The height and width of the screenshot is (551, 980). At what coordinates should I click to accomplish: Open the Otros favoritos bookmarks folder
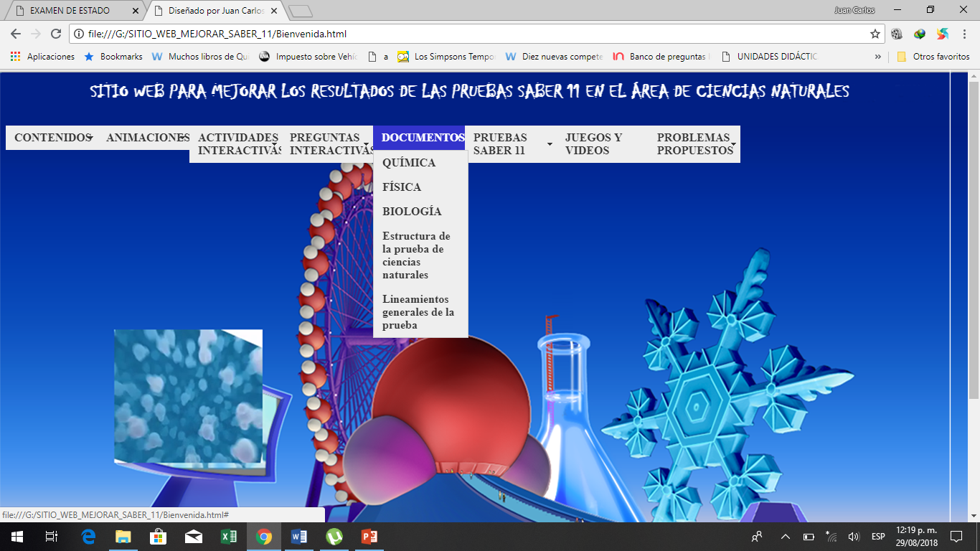point(933,57)
